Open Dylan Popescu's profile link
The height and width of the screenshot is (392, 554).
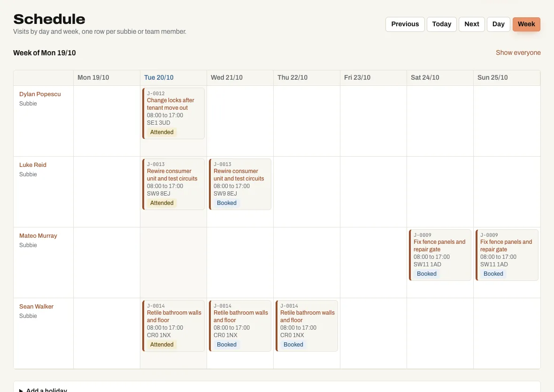[40, 94]
